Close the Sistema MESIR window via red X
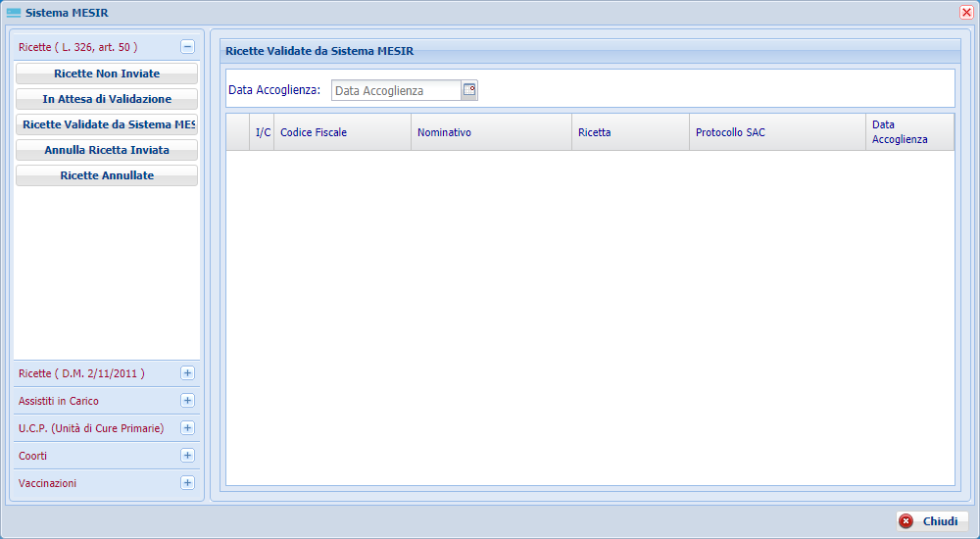Viewport: 980px width, 539px height. 966,13
